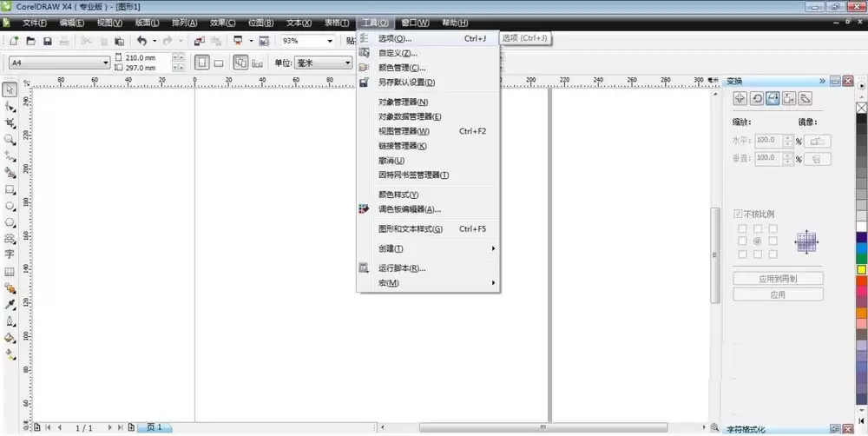Open 对象管理器 from the menu

(403, 102)
